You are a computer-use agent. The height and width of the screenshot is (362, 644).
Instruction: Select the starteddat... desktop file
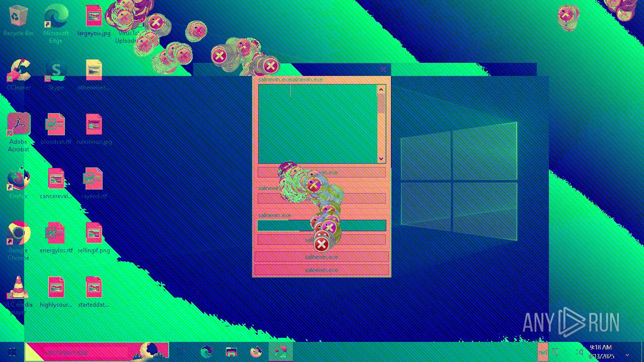click(x=94, y=293)
